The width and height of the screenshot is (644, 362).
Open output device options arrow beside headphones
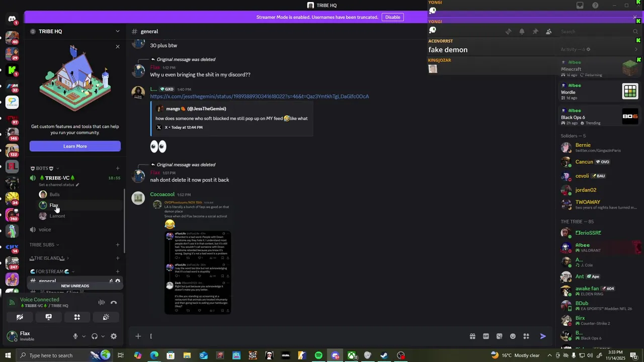tap(103, 336)
